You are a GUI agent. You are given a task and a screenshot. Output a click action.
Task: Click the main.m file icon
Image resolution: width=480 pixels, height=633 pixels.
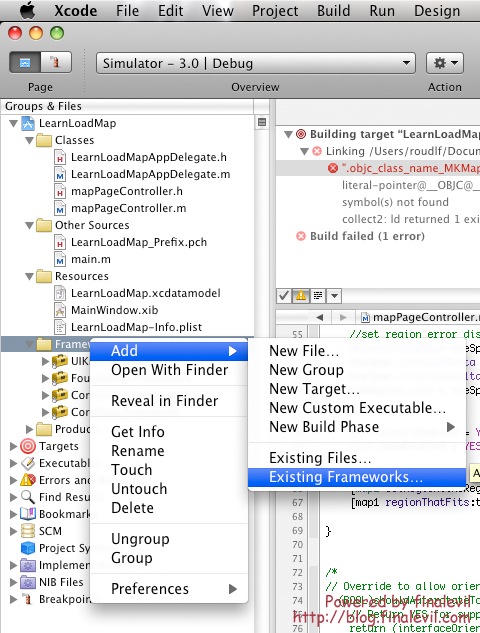[x=60, y=259]
